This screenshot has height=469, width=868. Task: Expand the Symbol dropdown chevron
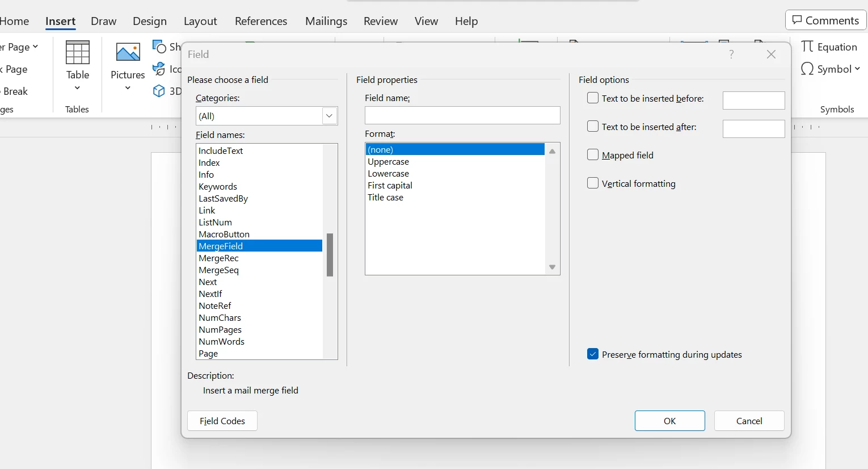[857, 69]
